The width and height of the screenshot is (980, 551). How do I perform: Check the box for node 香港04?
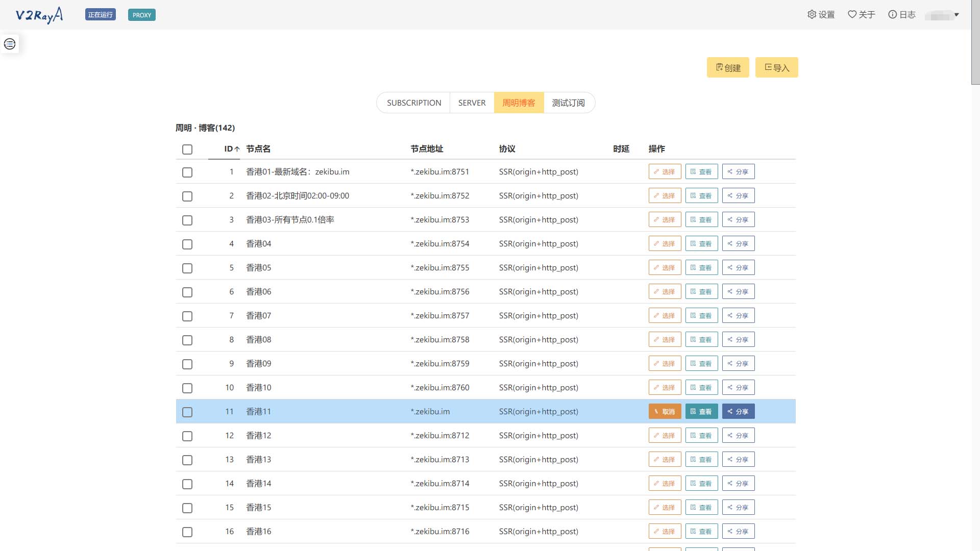pyautogui.click(x=187, y=244)
